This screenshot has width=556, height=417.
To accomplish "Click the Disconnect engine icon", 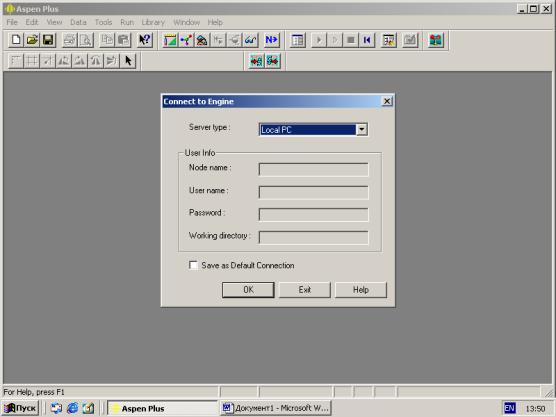I will (x=273, y=61).
